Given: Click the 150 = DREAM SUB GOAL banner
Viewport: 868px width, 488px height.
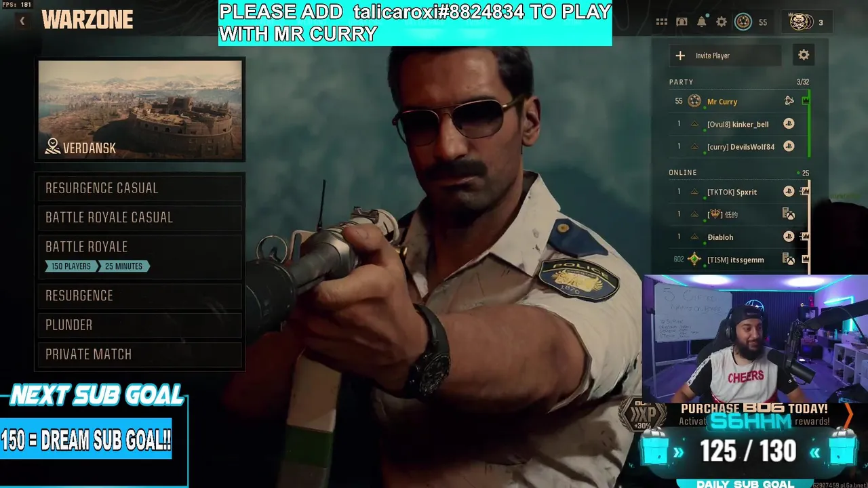Looking at the screenshot, I should point(86,441).
